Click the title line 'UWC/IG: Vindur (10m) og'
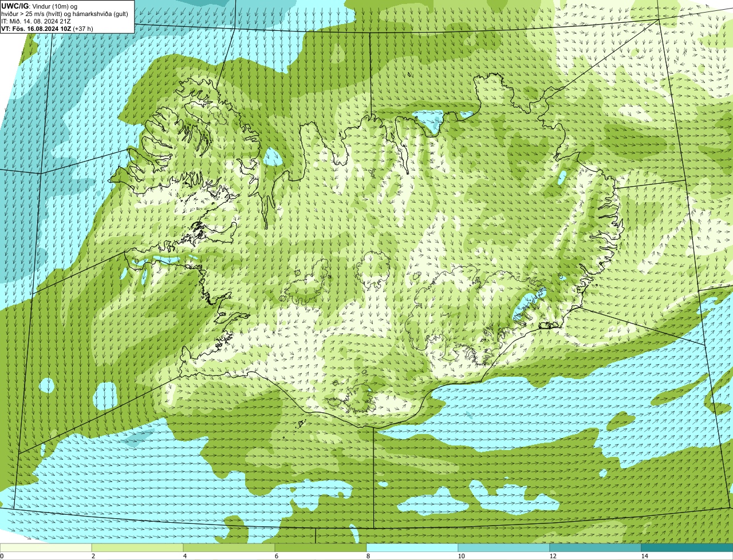This screenshot has height=560, width=733. pyautogui.click(x=40, y=6)
